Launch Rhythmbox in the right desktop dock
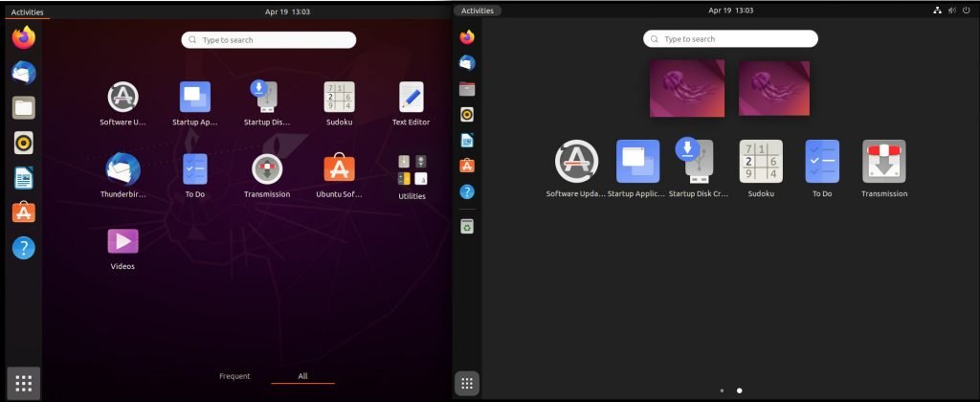The width and height of the screenshot is (980, 402). [467, 115]
